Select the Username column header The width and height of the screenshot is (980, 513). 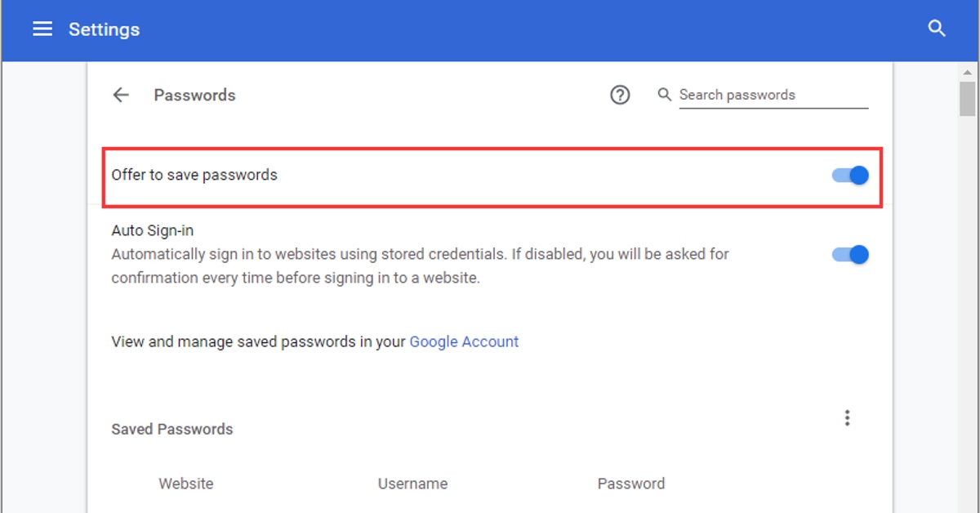(x=413, y=484)
